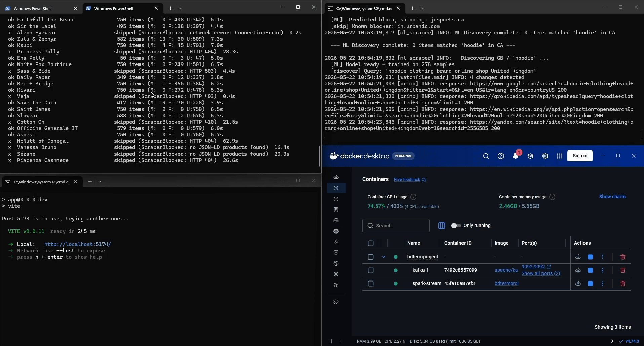Toggle Only running containers switch
Screen dimensions: 644x346
456,226
